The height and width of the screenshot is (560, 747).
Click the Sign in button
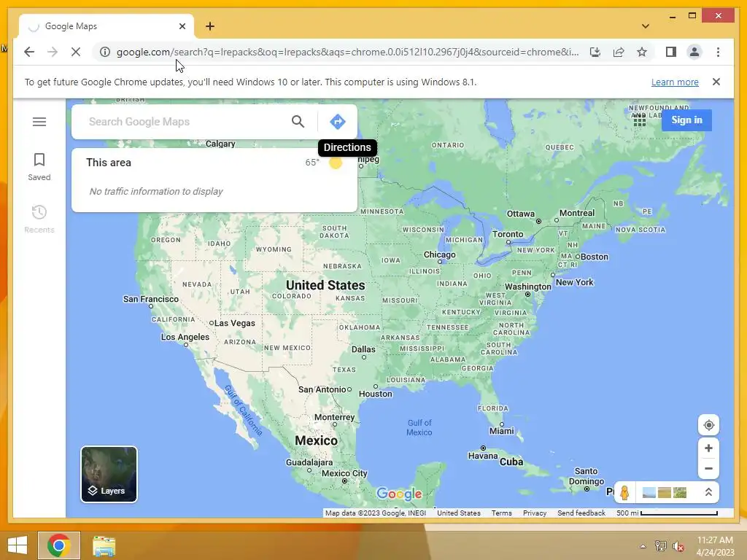pyautogui.click(x=686, y=120)
